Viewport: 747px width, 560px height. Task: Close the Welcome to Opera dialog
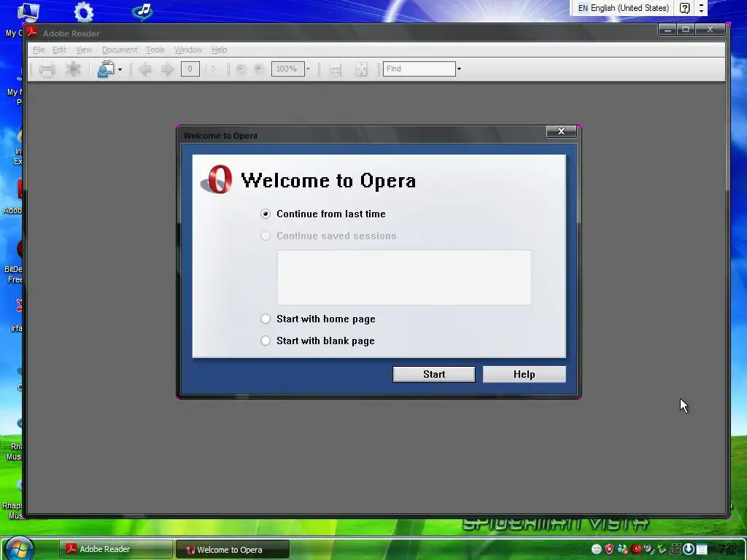click(x=561, y=131)
